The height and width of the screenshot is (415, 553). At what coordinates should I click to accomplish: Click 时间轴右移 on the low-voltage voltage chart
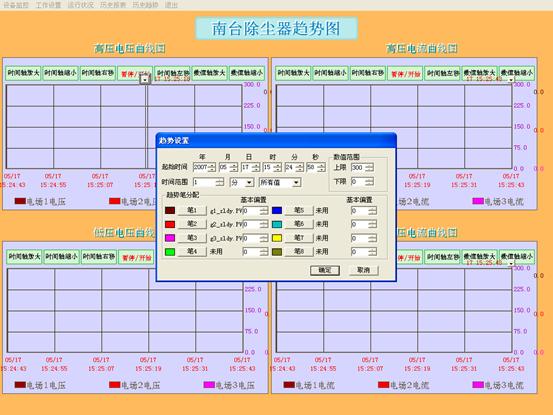99,257
